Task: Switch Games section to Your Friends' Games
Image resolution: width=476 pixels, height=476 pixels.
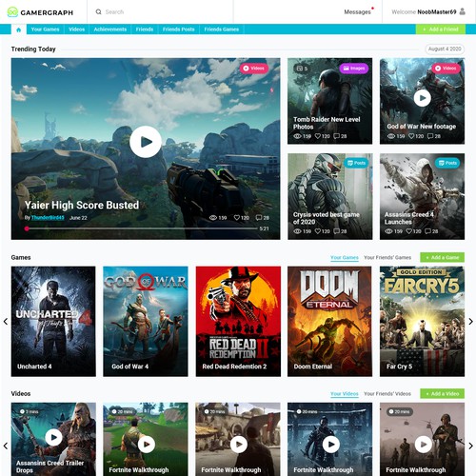Action: 387,257
